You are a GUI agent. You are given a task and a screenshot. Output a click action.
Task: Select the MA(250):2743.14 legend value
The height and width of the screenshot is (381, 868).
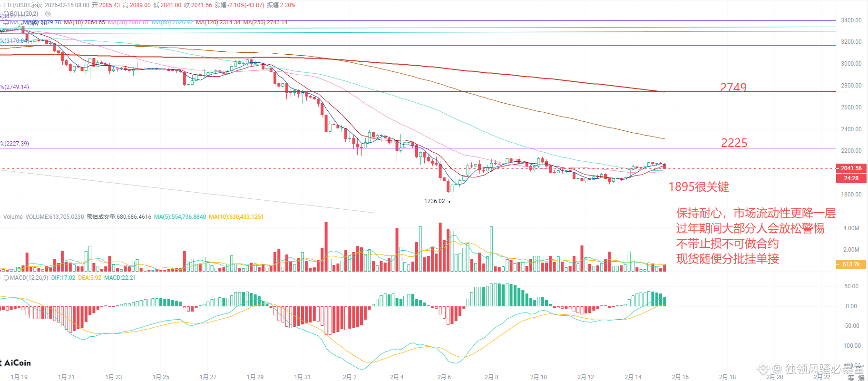tap(265, 22)
